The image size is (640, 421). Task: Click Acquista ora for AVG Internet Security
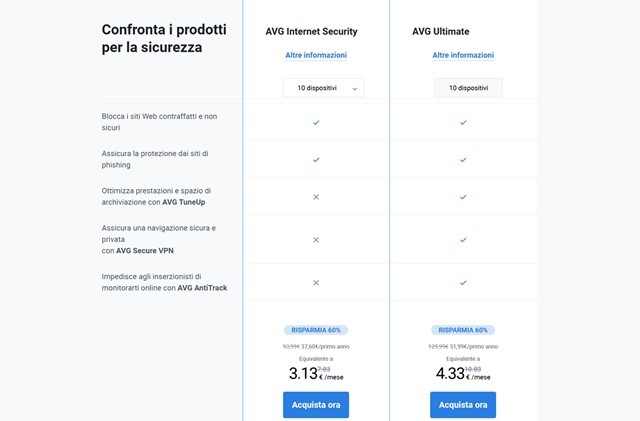coord(316,404)
